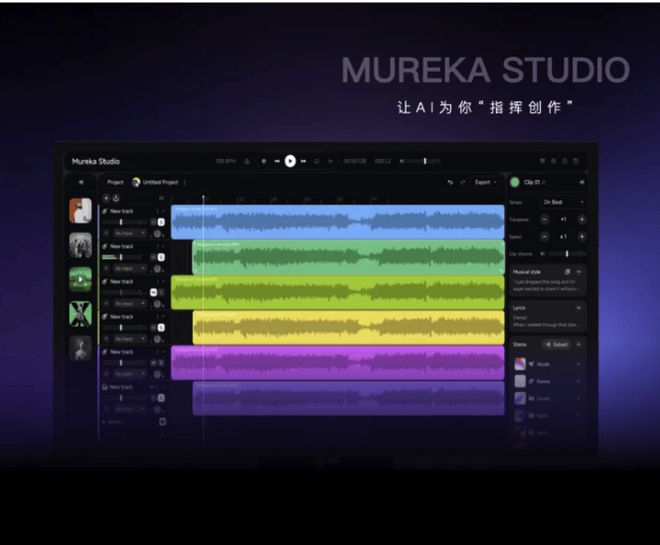Adjust the Clip Volume slider
Screen dimensions: 660x545
567,254
